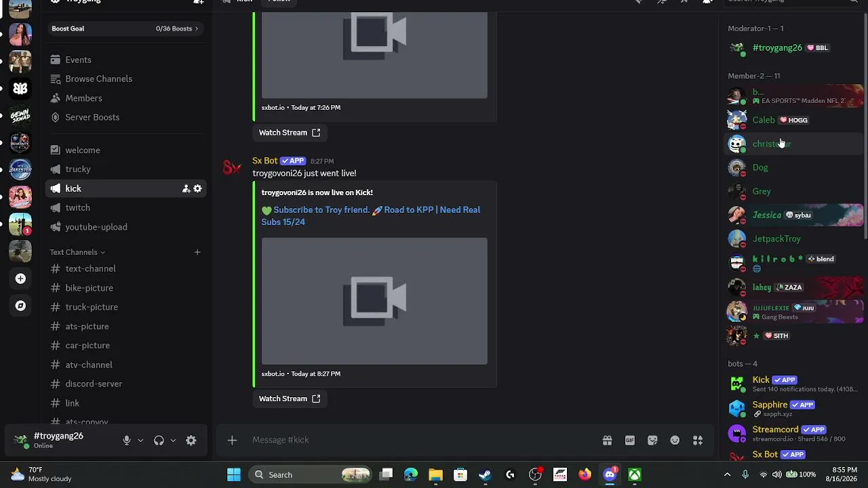868x488 pixels.
Task: Click the Discord taskbar icon
Action: click(x=610, y=474)
